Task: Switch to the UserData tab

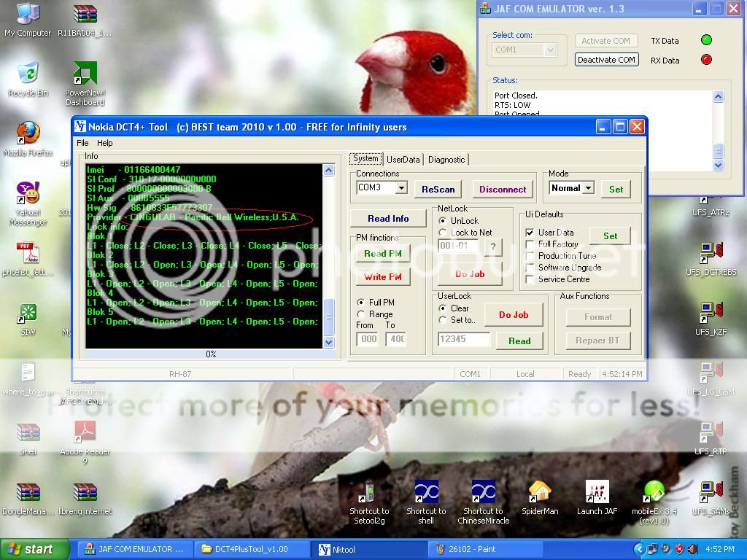Action: click(403, 160)
